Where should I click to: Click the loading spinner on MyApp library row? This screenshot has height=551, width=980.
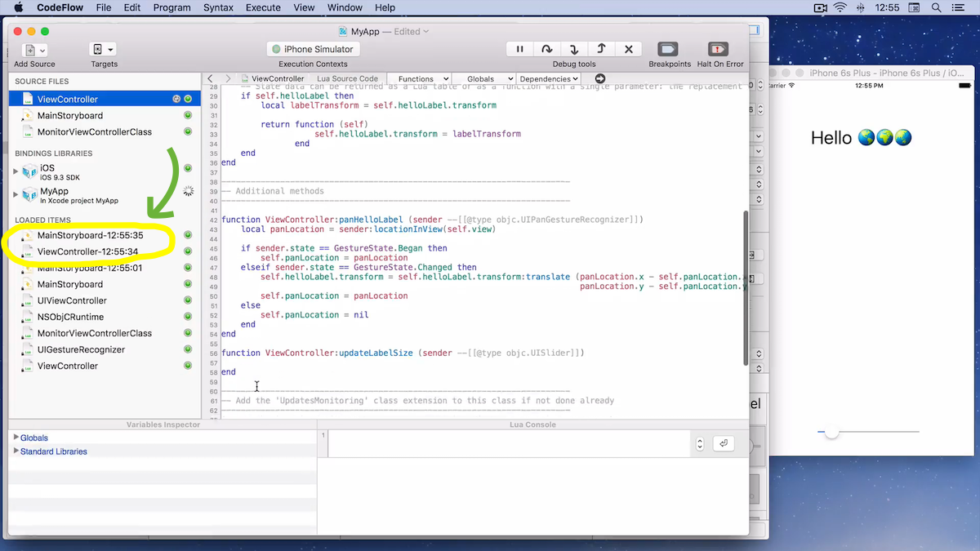tap(189, 191)
